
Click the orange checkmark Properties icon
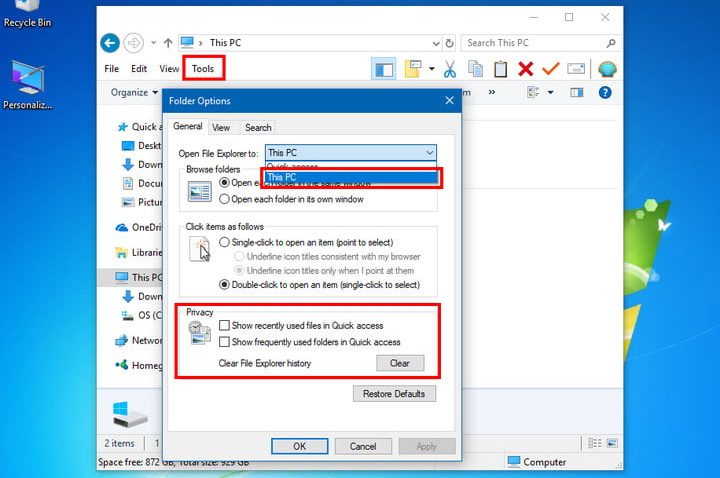tap(550, 69)
